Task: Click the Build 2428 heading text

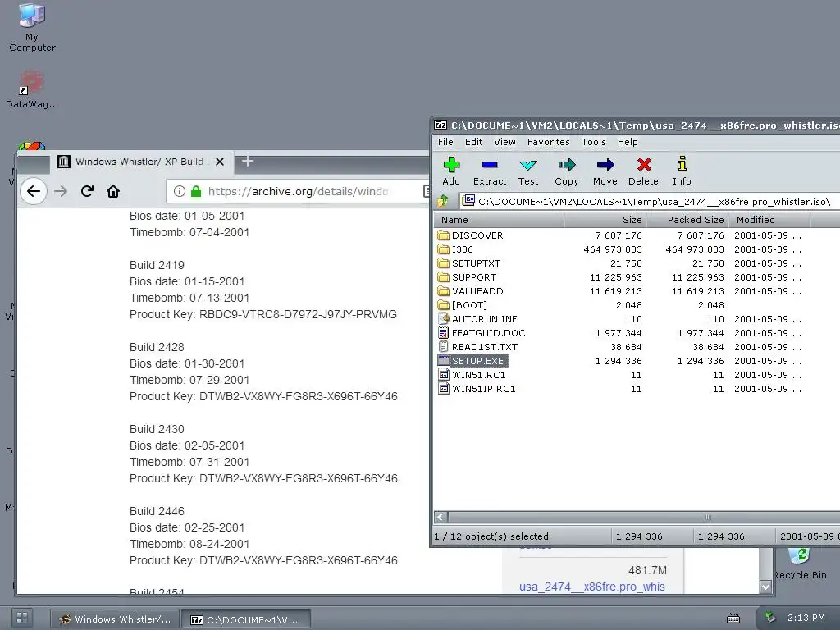Action: click(157, 347)
